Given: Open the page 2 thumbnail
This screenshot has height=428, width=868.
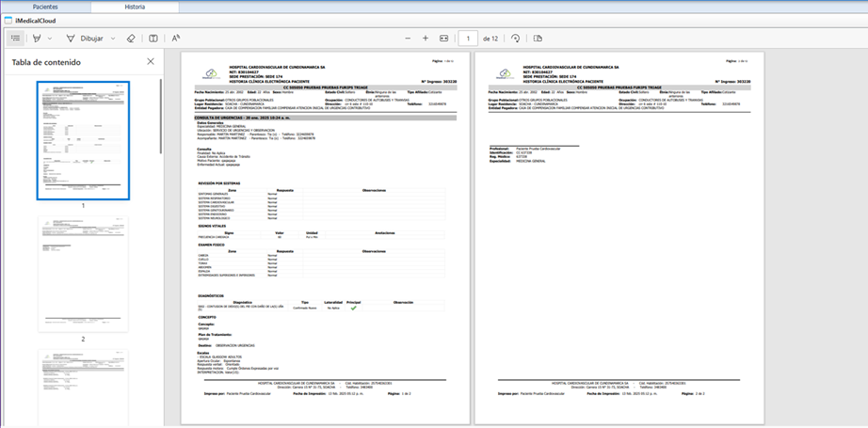Looking at the screenshot, I should (x=83, y=274).
